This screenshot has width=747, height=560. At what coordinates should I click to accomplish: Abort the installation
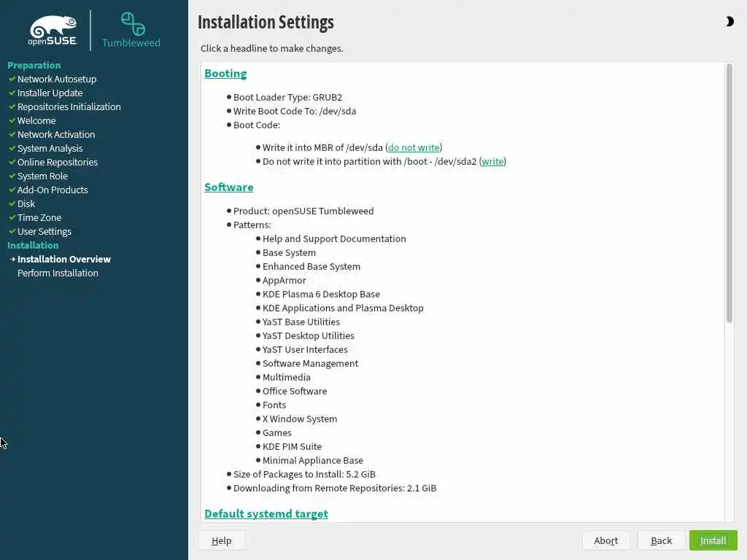pyautogui.click(x=606, y=540)
